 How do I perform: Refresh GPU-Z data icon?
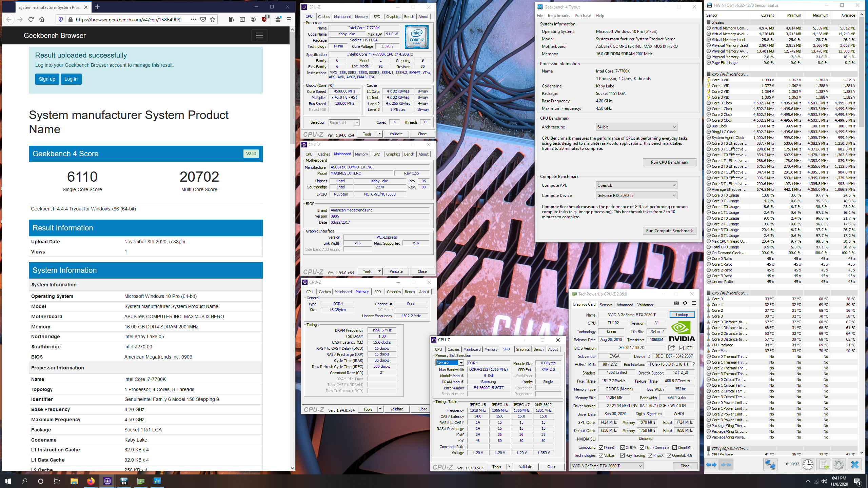tap(685, 303)
